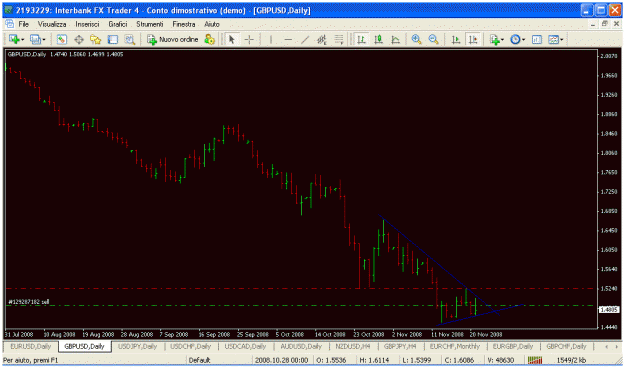Image resolution: width=625 pixels, height=368 pixels.
Task: Select the Crosshair tool
Action: point(249,39)
